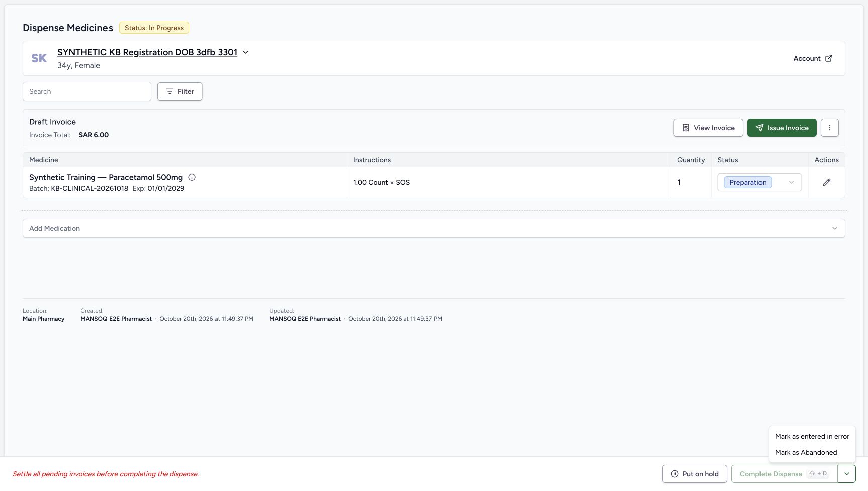This screenshot has height=491, width=868.
Task: Click the Status: In Progress badge
Action: tap(154, 28)
